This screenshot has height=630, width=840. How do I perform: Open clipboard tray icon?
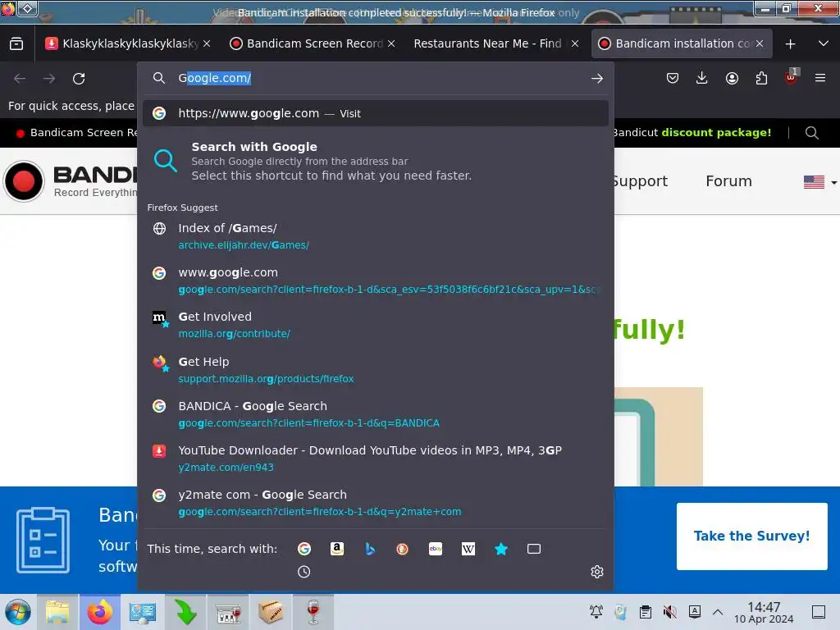(646, 611)
